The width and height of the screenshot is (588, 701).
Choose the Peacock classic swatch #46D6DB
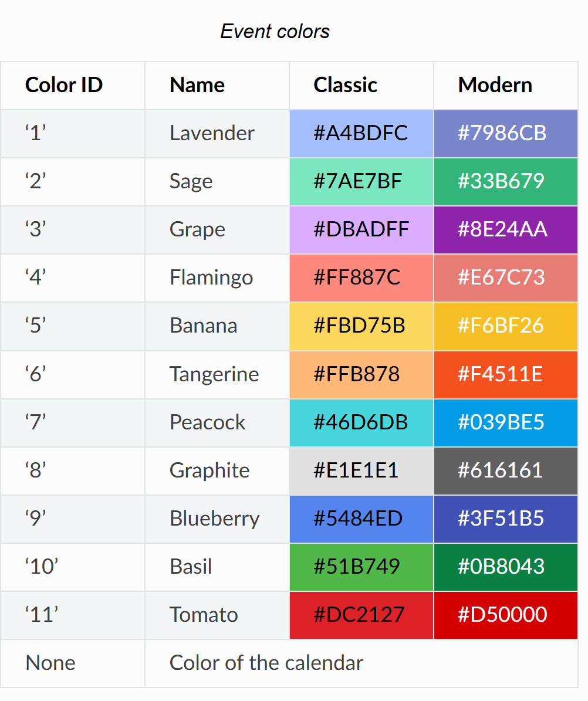coord(361,422)
